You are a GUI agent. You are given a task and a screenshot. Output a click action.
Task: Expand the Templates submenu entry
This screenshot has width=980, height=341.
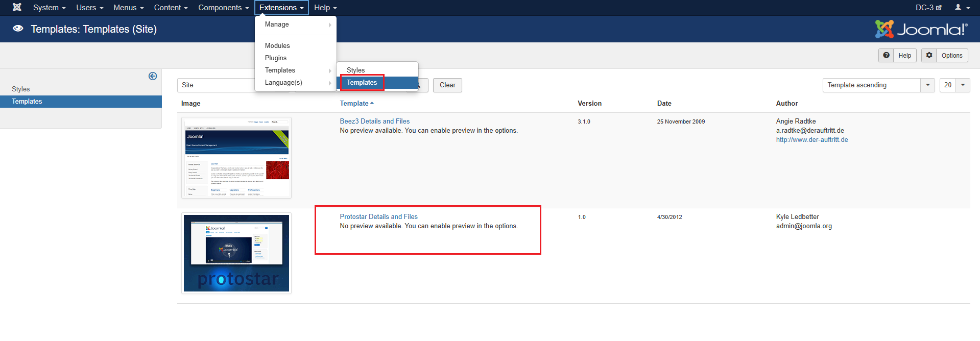296,70
